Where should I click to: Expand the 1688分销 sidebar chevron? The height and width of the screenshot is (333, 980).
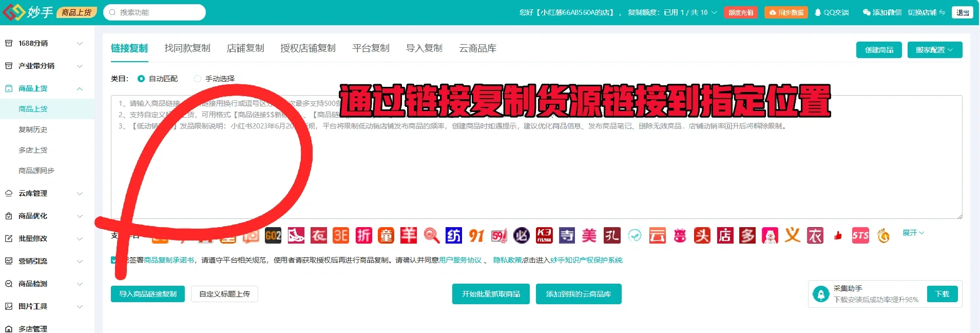[80, 44]
